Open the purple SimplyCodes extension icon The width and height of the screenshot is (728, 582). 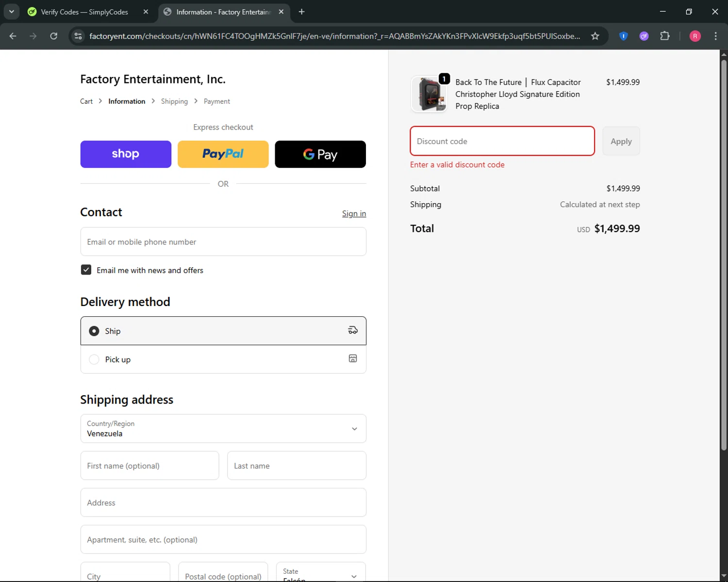[644, 36]
